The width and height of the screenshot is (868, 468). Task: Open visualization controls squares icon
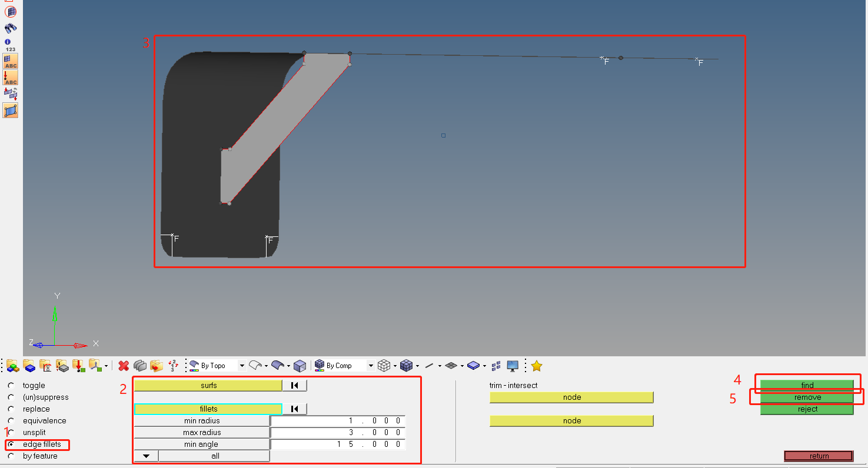(x=496, y=366)
